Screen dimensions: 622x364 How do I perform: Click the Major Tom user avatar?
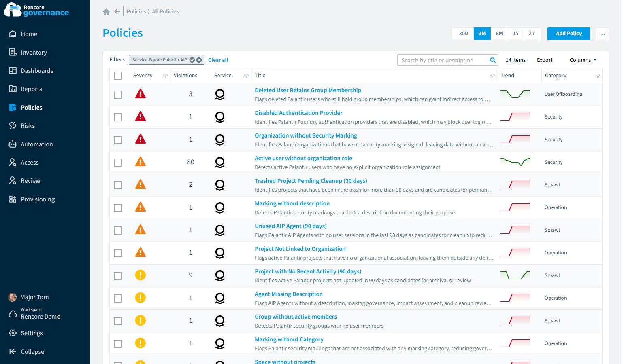[x=13, y=297]
